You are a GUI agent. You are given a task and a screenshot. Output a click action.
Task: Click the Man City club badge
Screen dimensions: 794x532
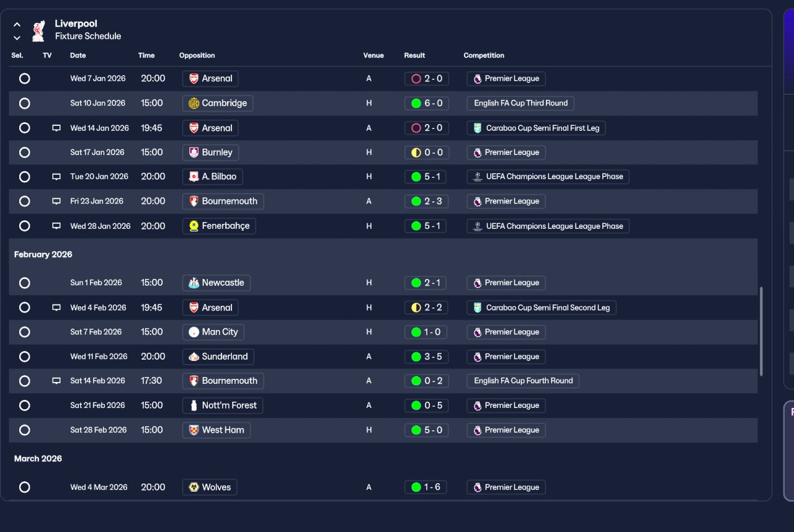coord(194,332)
